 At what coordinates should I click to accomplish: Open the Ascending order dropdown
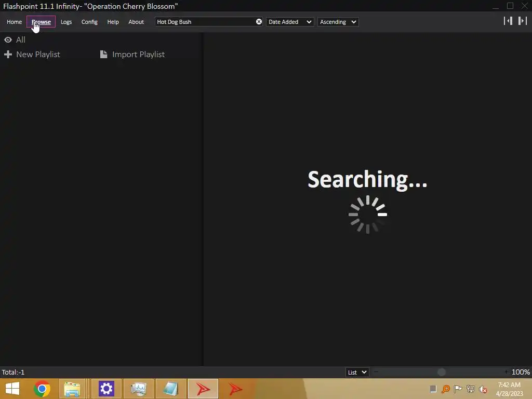click(x=338, y=22)
